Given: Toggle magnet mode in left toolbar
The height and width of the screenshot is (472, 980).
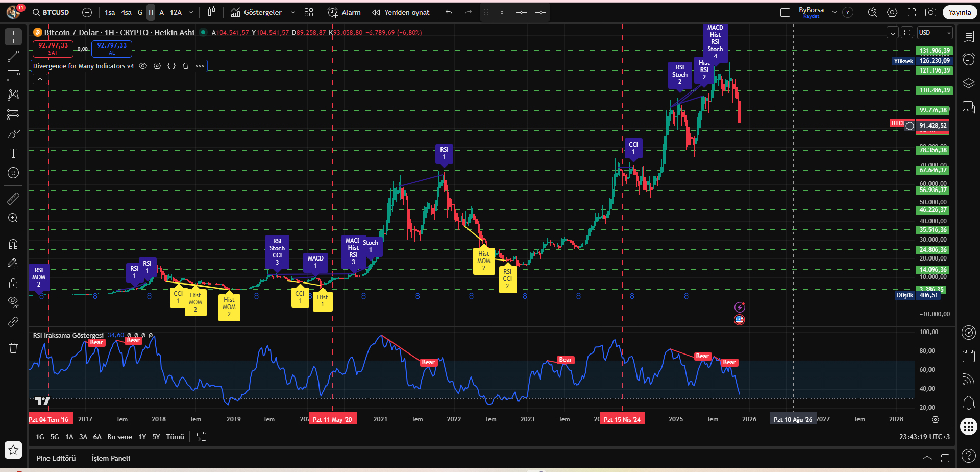Looking at the screenshot, I should point(13,244).
